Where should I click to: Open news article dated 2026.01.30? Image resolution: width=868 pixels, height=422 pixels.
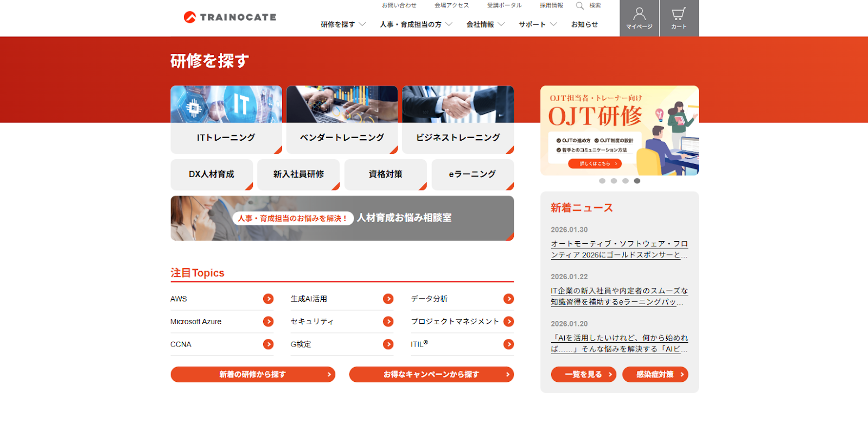620,249
